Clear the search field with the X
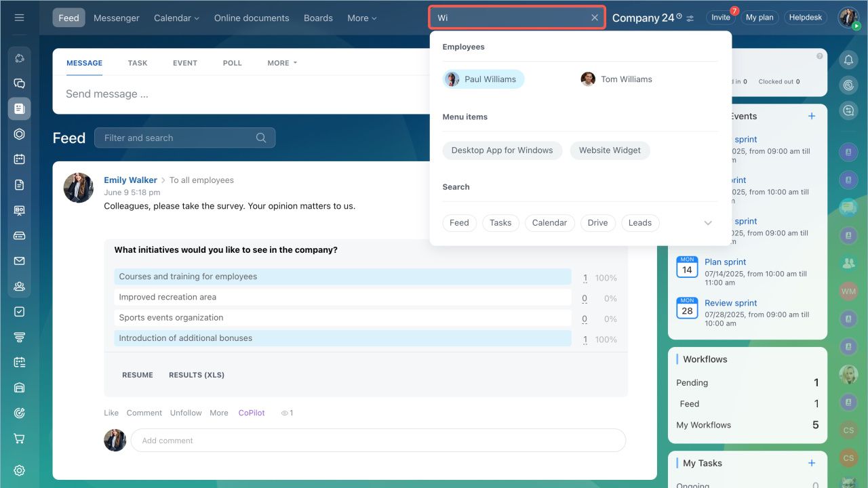Viewport: 868px width, 488px height. pos(595,18)
